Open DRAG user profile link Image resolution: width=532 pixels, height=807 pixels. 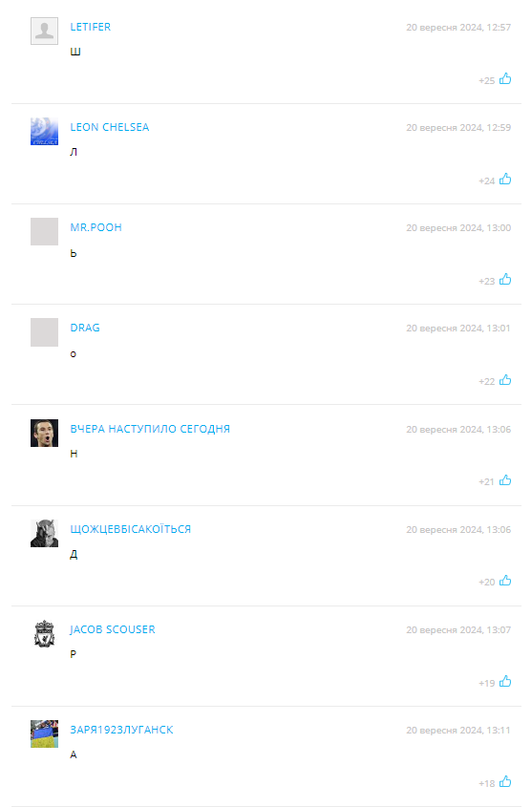coord(85,328)
